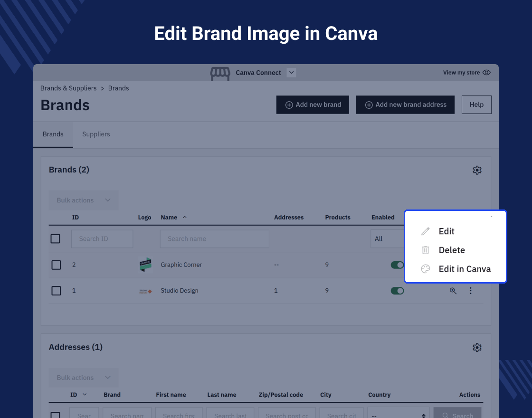
Task: Focus Search brand name field in Addresses
Action: (127, 414)
